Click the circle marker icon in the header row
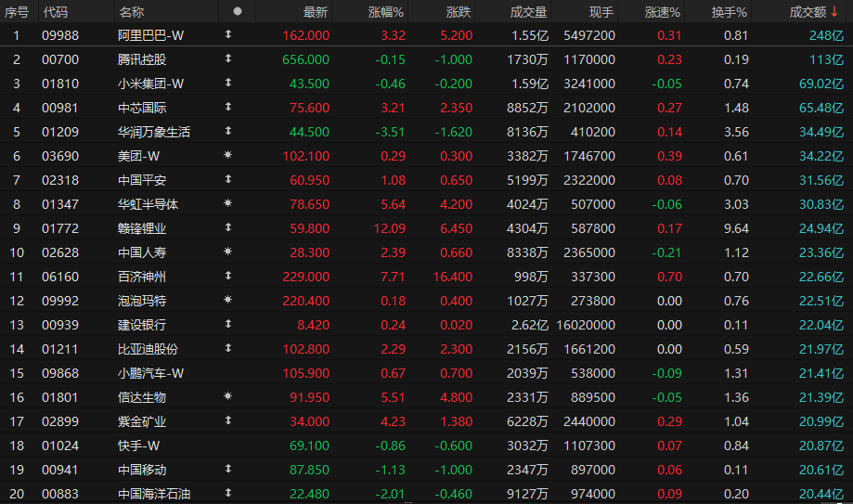Screen dimensions: 853x504 click(x=238, y=11)
